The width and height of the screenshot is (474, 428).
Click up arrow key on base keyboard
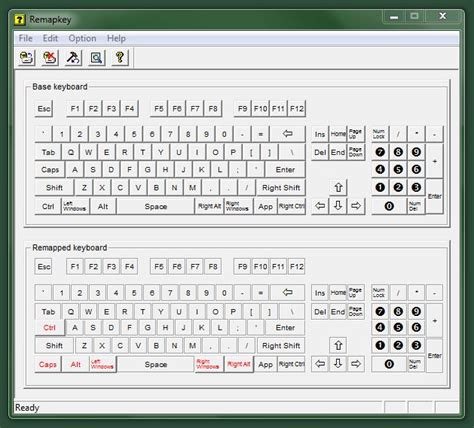point(338,187)
